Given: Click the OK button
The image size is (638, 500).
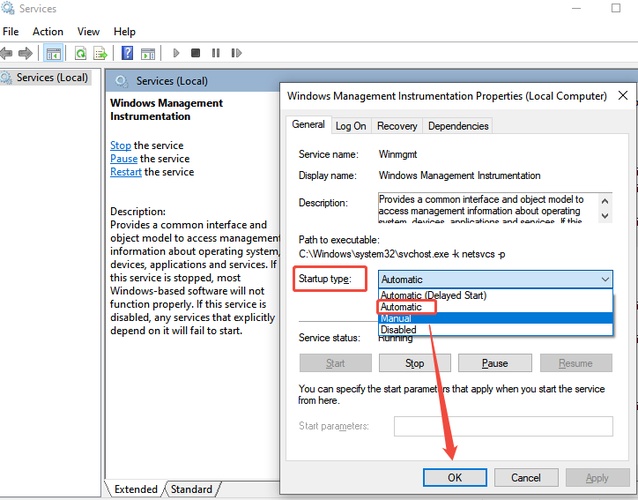Looking at the screenshot, I should pos(455,478).
